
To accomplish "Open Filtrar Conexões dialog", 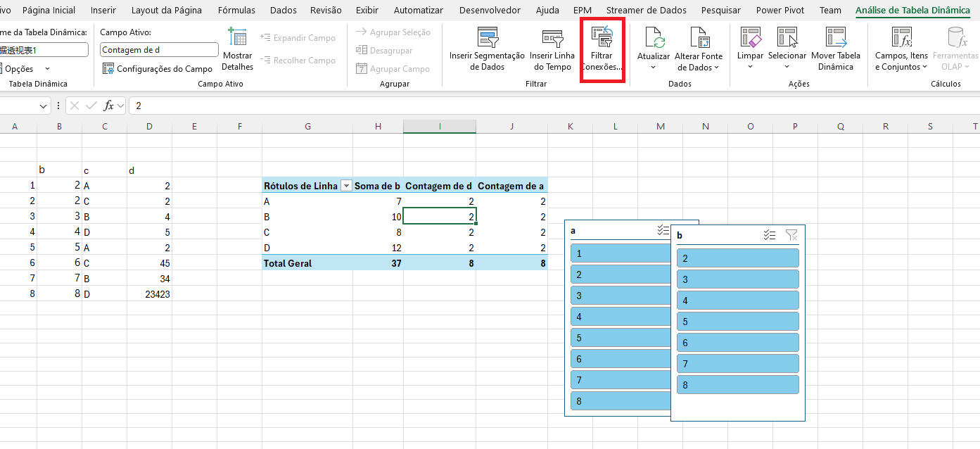I will 602,50.
